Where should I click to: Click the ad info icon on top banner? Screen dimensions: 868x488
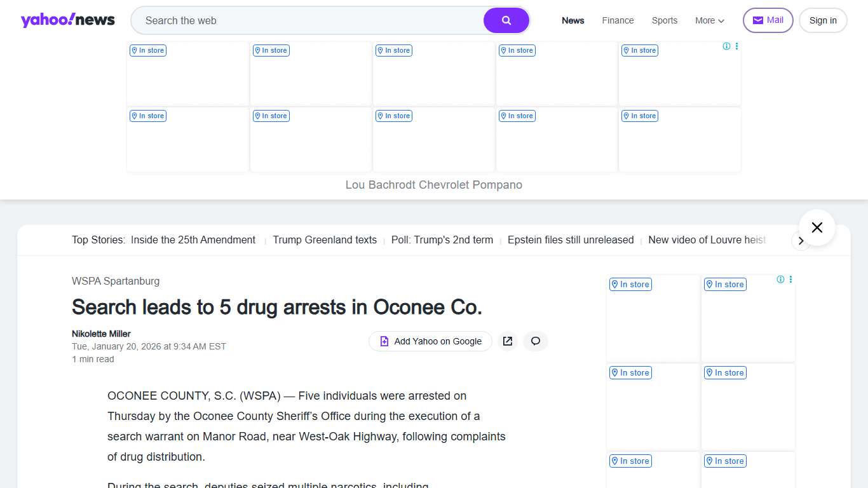(x=726, y=46)
